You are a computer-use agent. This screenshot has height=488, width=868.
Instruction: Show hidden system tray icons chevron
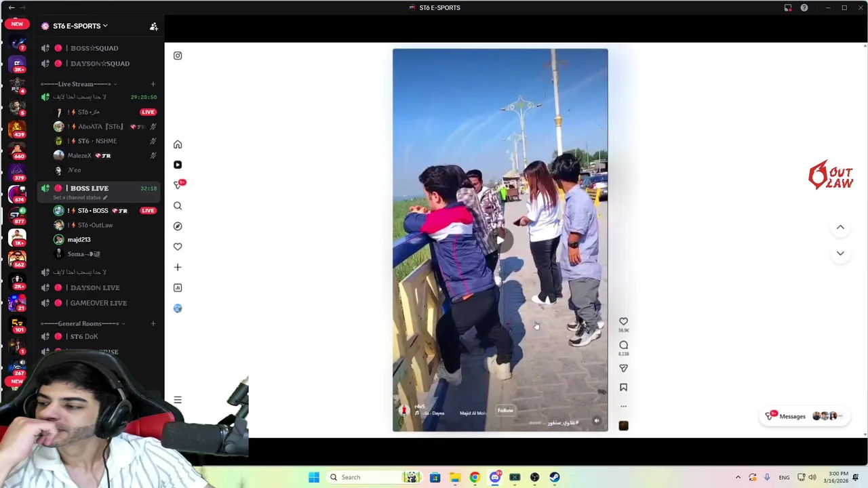pos(738,477)
